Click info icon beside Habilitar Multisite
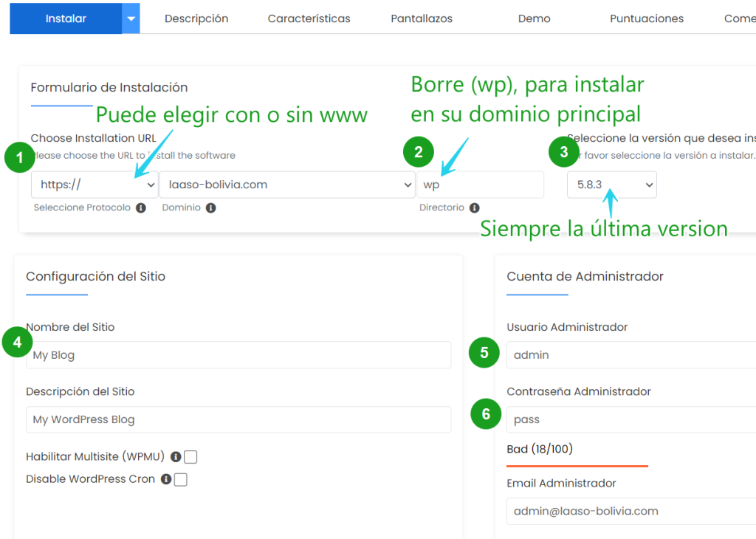 (x=176, y=456)
